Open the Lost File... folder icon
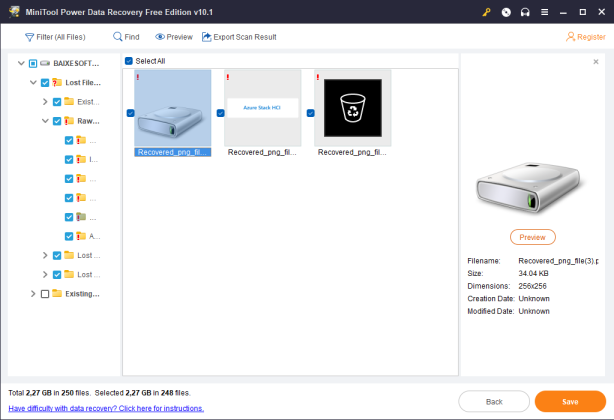 (x=57, y=82)
